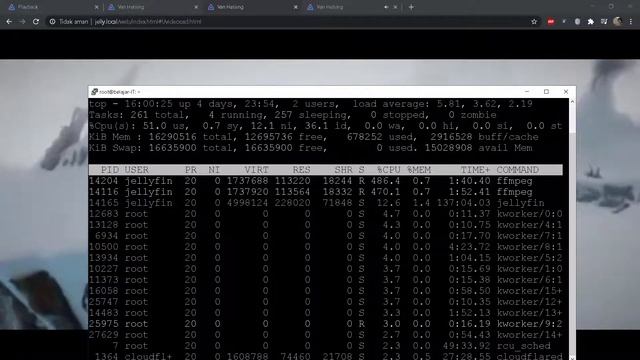The width and height of the screenshot is (640, 360).
Task: Select the jellyfin process row PID 14165
Action: 325,203
